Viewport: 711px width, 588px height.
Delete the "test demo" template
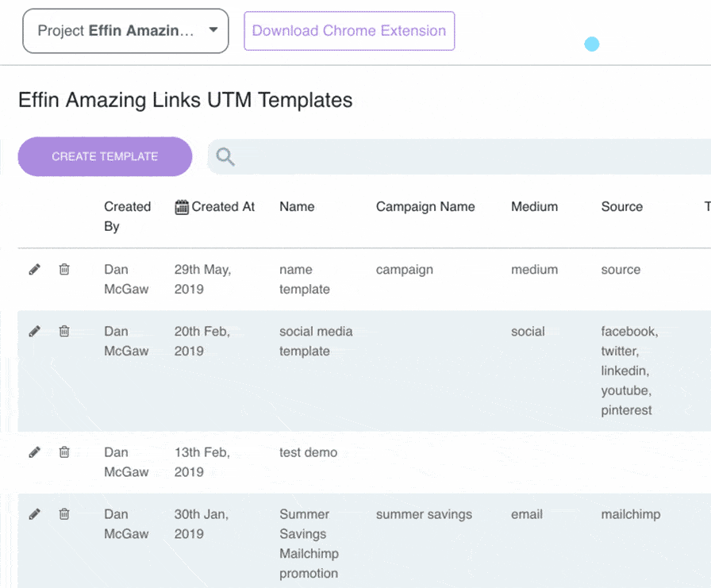click(x=64, y=452)
